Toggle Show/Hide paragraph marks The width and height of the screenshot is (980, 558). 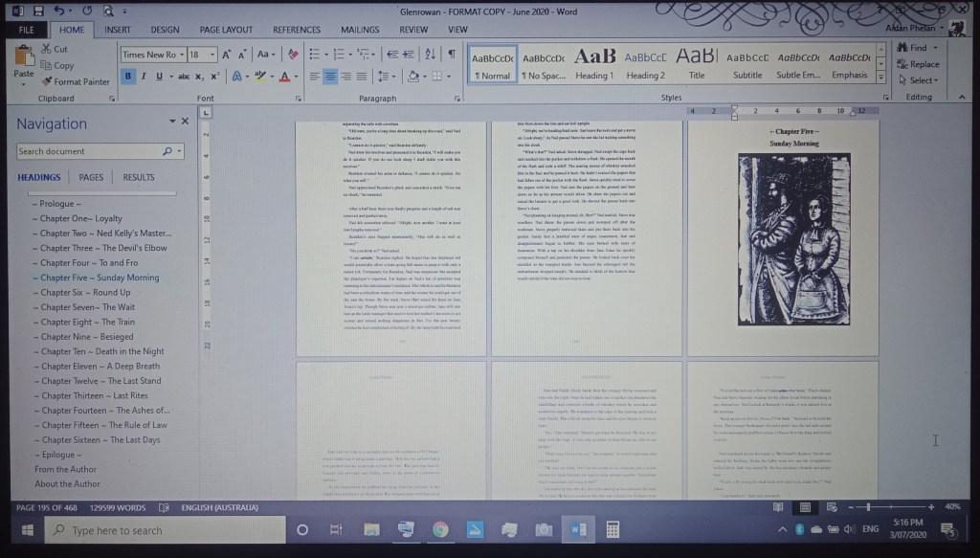click(x=451, y=55)
